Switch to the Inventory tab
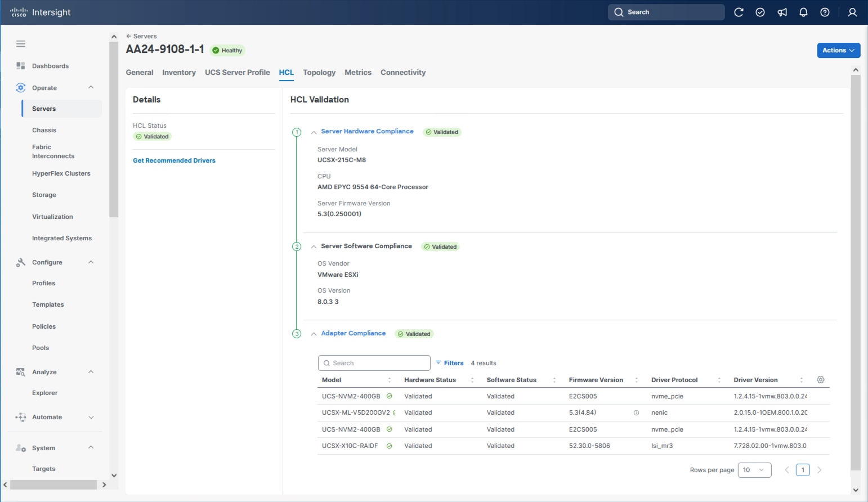Viewport: 868px width, 502px height. (x=179, y=73)
